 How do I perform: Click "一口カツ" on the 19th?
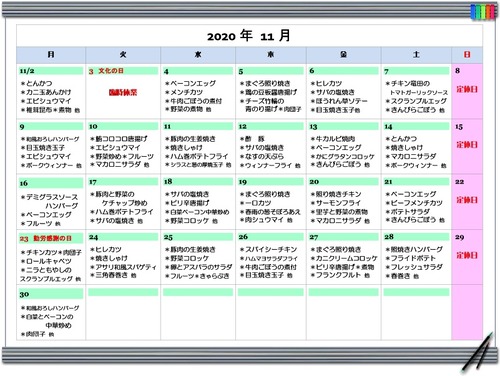pyautogui.click(x=258, y=203)
